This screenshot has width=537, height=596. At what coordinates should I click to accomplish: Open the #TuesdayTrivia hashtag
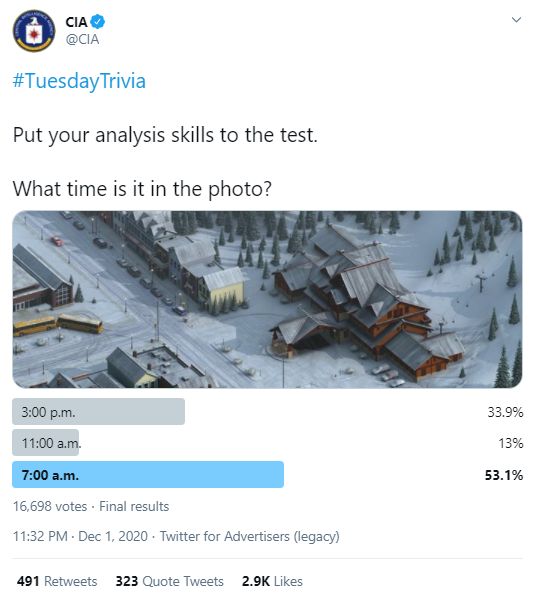pos(79,81)
